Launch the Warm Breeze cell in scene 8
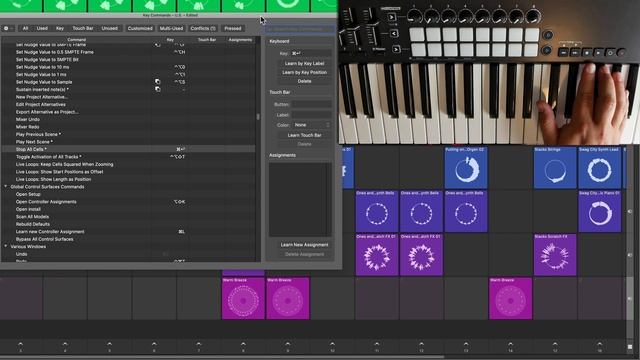The width and height of the screenshot is (640, 360). tap(243, 298)
